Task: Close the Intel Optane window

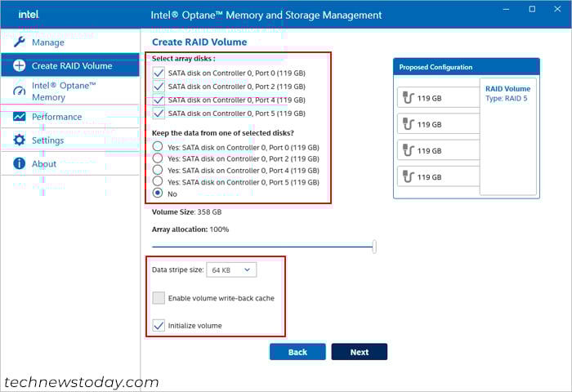Action: [557, 9]
